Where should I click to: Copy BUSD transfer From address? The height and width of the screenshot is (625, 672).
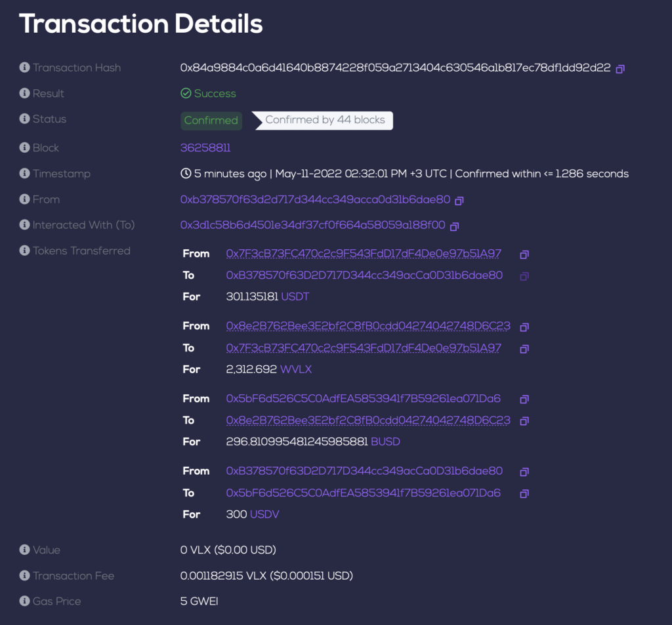tap(524, 399)
